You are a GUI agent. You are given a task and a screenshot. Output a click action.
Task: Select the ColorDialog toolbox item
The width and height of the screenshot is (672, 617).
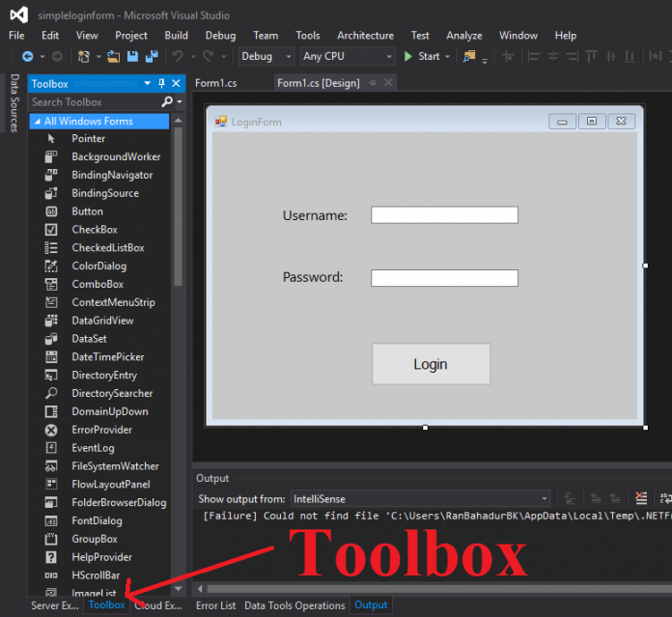[x=98, y=266]
